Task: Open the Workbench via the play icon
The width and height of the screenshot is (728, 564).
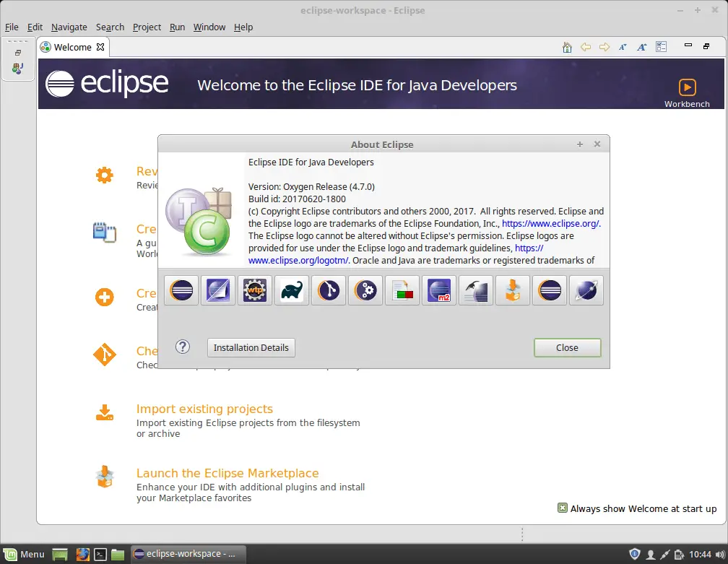Action: click(x=687, y=87)
